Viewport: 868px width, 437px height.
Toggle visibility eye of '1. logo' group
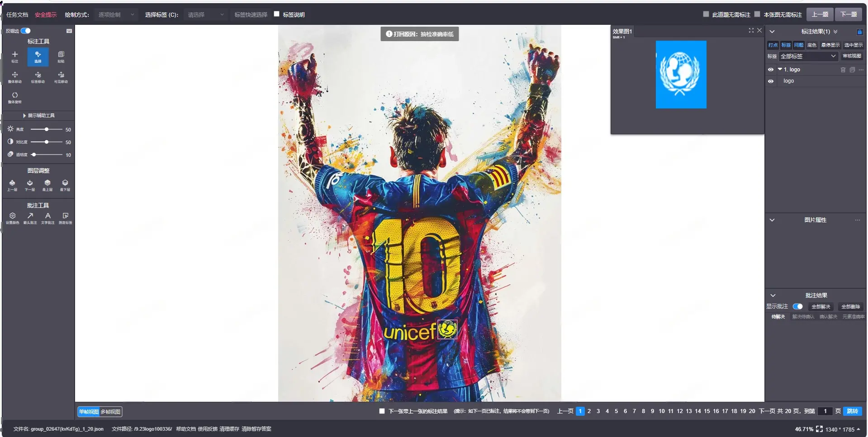(x=771, y=70)
